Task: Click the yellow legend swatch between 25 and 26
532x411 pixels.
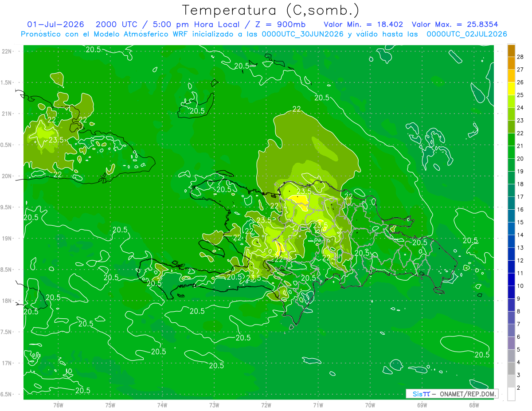Action: coord(511,89)
